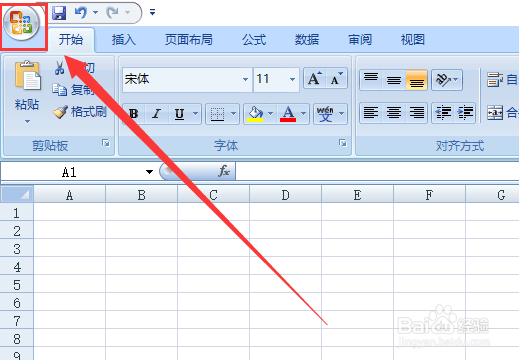Align text to the left
This screenshot has width=519, height=360.
click(371, 113)
